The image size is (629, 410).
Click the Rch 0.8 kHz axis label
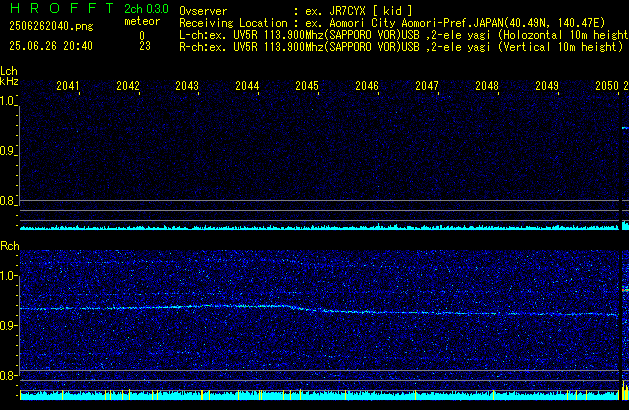coord(7,376)
